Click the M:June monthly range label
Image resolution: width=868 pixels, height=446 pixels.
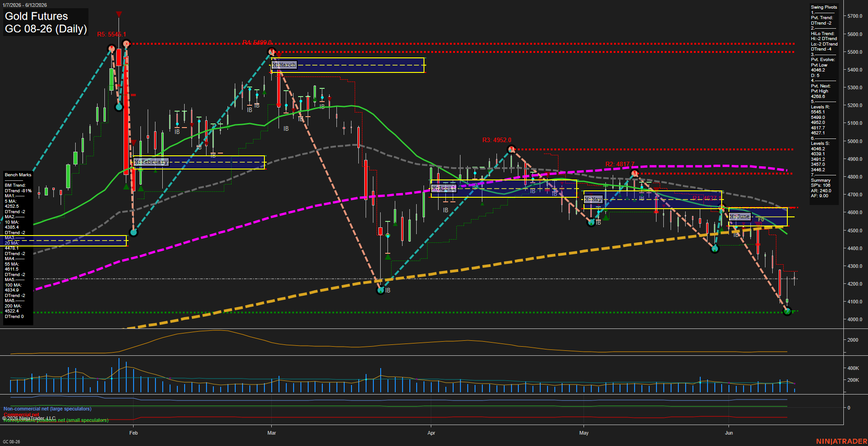point(739,216)
